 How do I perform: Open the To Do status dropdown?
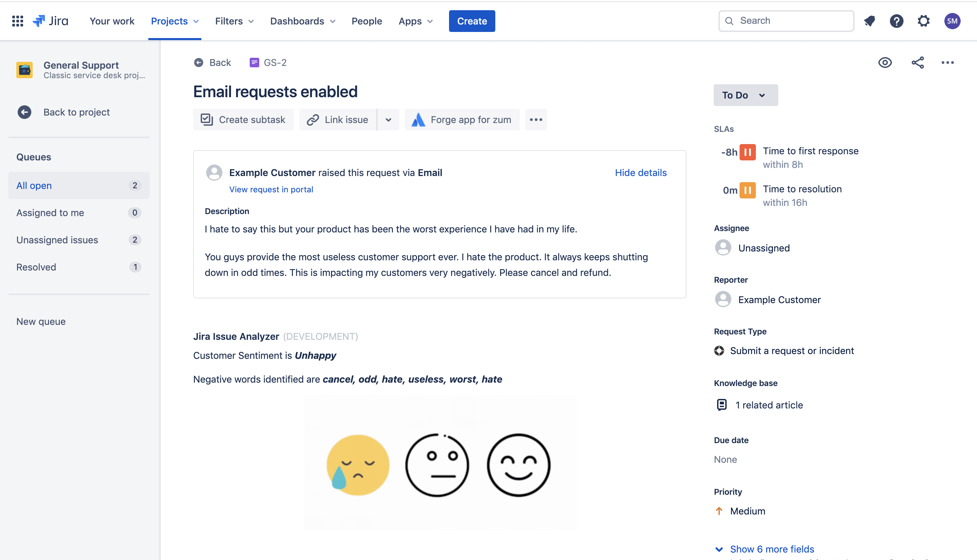coord(745,95)
